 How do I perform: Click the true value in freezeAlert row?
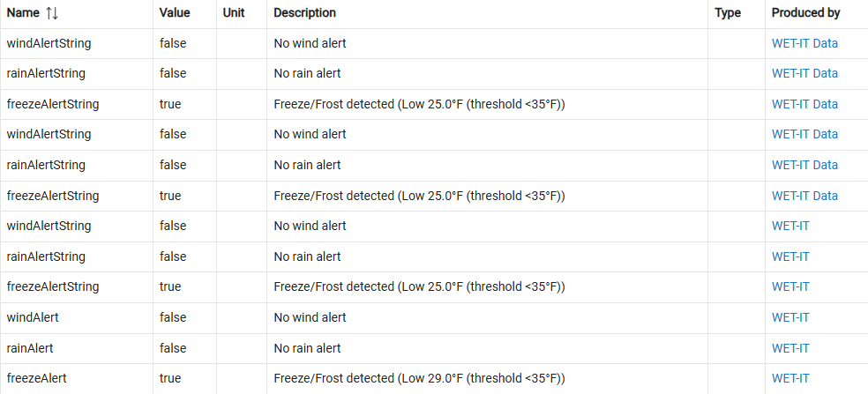tap(170, 378)
